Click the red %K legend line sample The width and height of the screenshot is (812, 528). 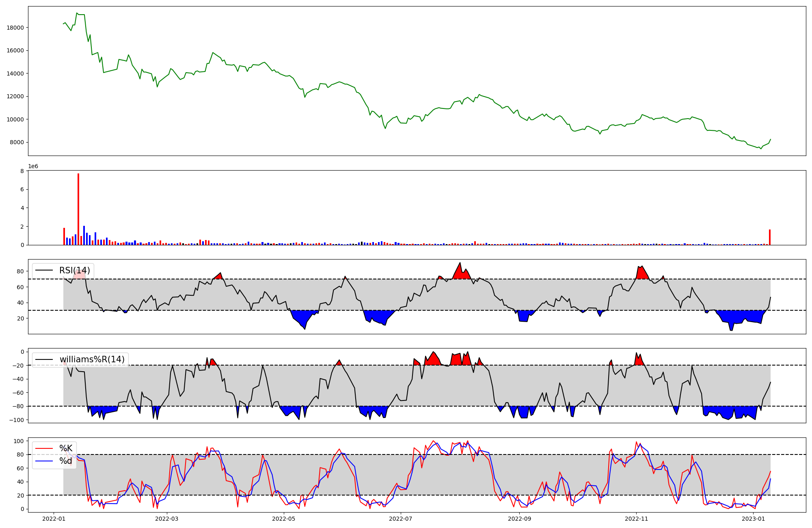coord(44,448)
